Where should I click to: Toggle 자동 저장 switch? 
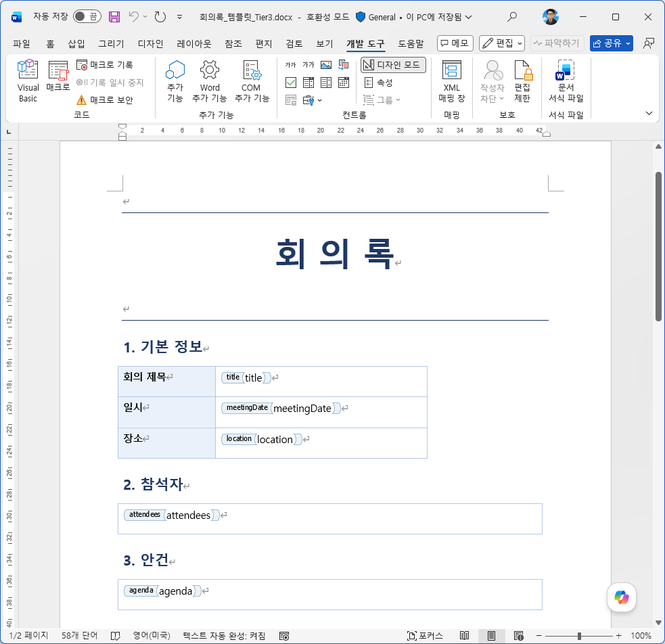click(x=87, y=17)
